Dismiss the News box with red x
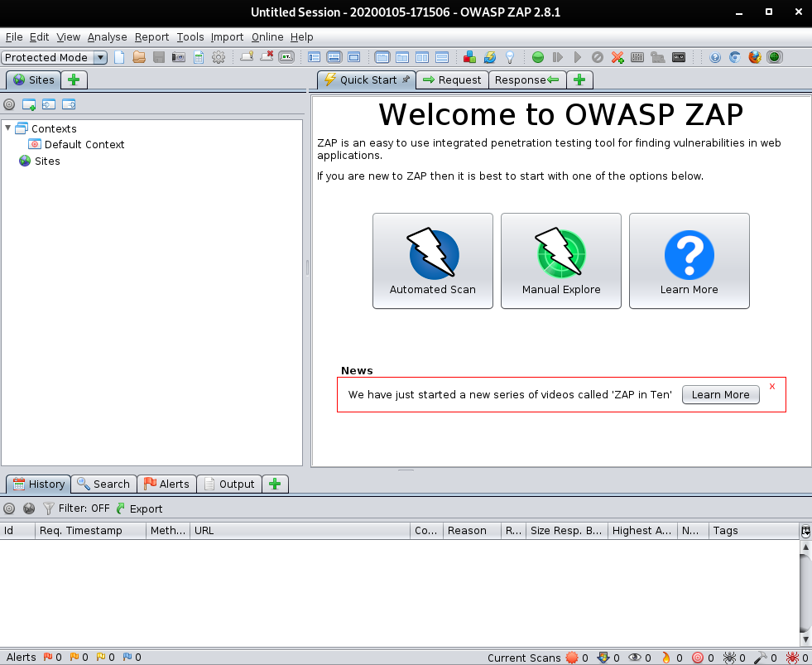Image resolution: width=812 pixels, height=665 pixels. [772, 386]
